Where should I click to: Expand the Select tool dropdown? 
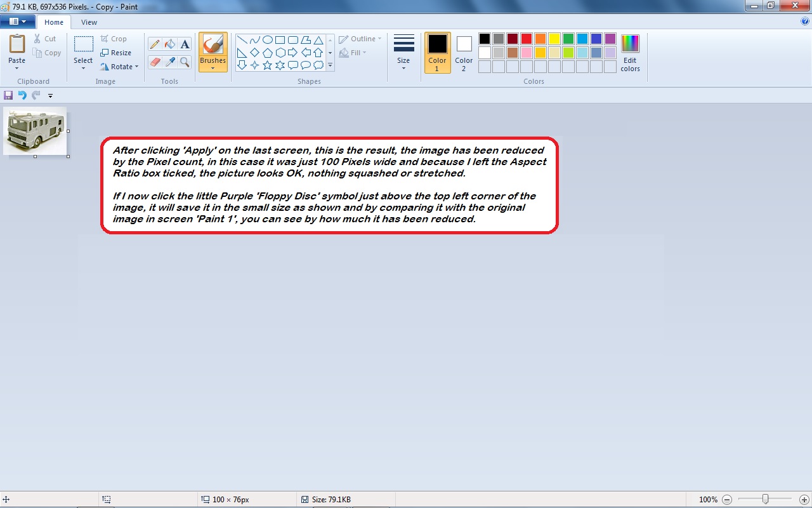(x=83, y=67)
